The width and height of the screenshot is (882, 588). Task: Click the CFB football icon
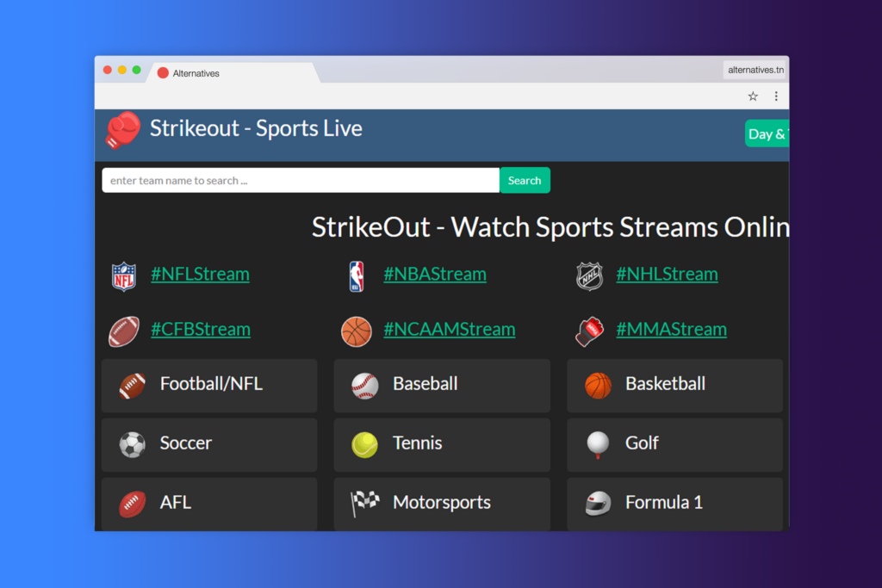[124, 331]
